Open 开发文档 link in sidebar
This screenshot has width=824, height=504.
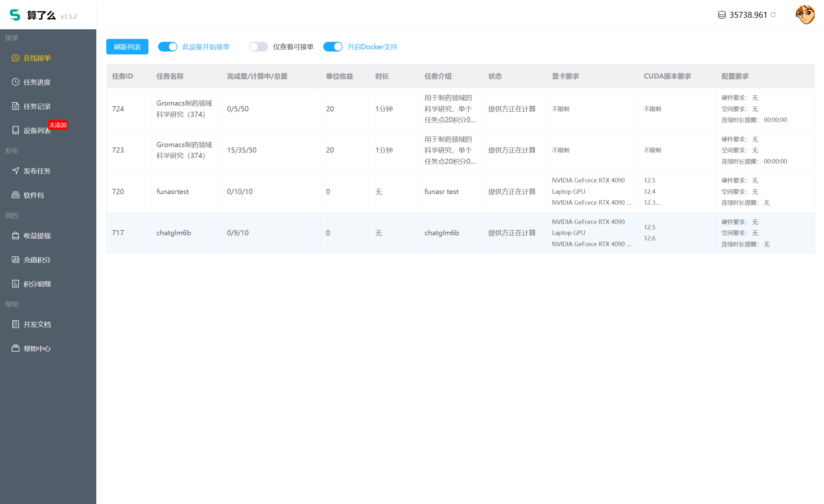[37, 324]
